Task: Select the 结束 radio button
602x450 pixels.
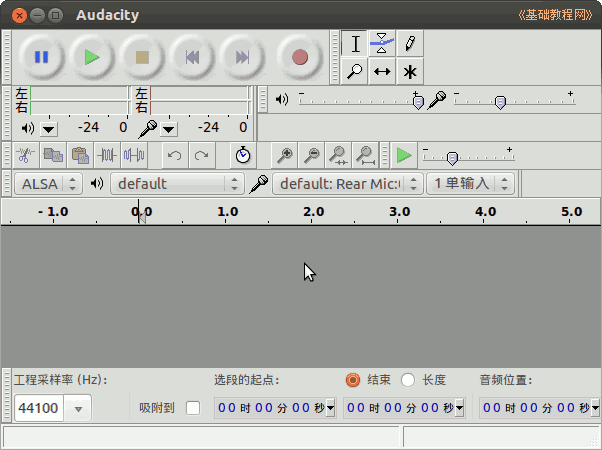Action: click(352, 380)
